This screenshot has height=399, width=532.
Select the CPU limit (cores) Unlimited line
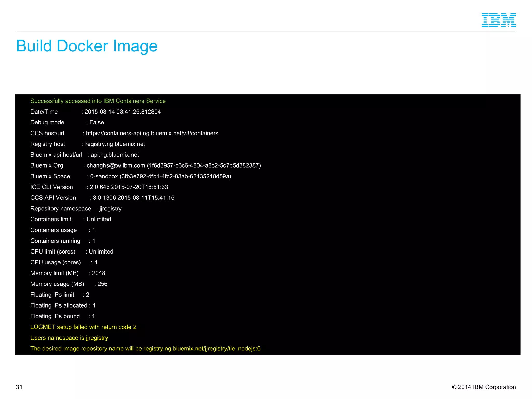click(72, 252)
